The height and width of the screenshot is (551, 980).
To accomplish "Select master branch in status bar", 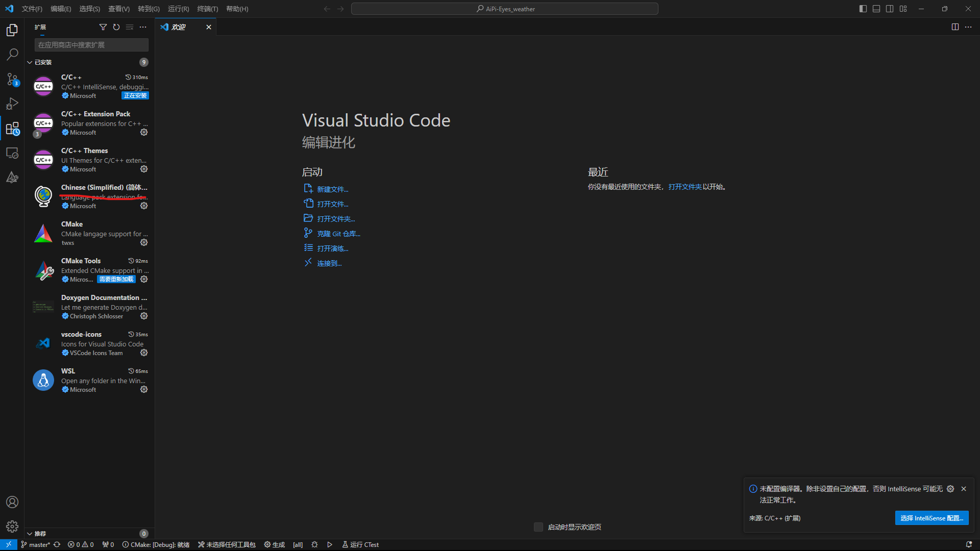I will click(x=35, y=544).
